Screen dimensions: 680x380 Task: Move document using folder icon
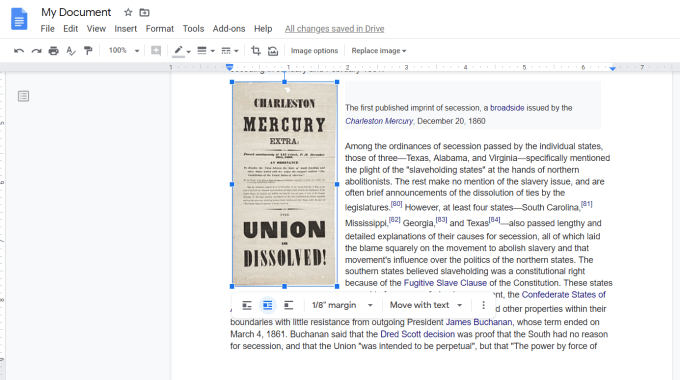[144, 13]
